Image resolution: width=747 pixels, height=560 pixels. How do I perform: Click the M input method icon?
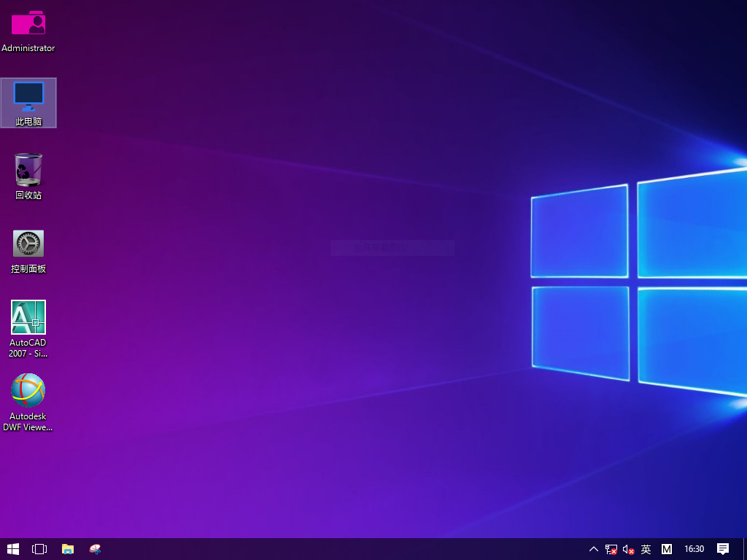coord(667,549)
